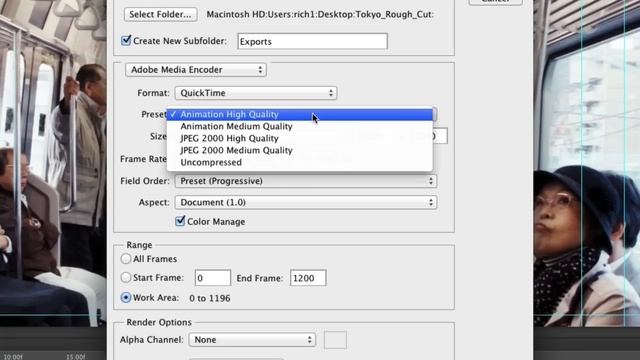The width and height of the screenshot is (640, 360).
Task: Select the Work Area radio button
Action: coord(126,298)
